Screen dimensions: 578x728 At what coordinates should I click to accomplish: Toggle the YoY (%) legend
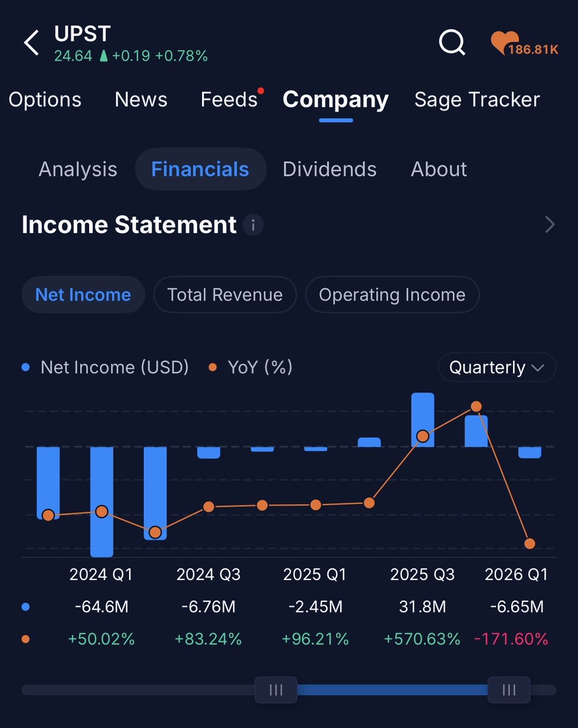(251, 368)
